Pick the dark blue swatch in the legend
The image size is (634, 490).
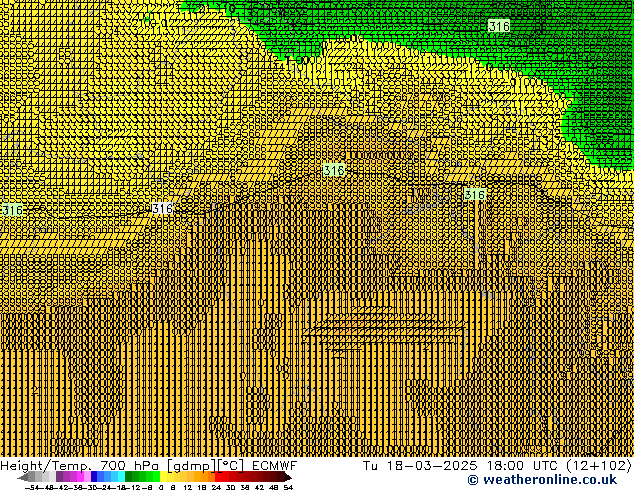pyautogui.click(x=94, y=476)
